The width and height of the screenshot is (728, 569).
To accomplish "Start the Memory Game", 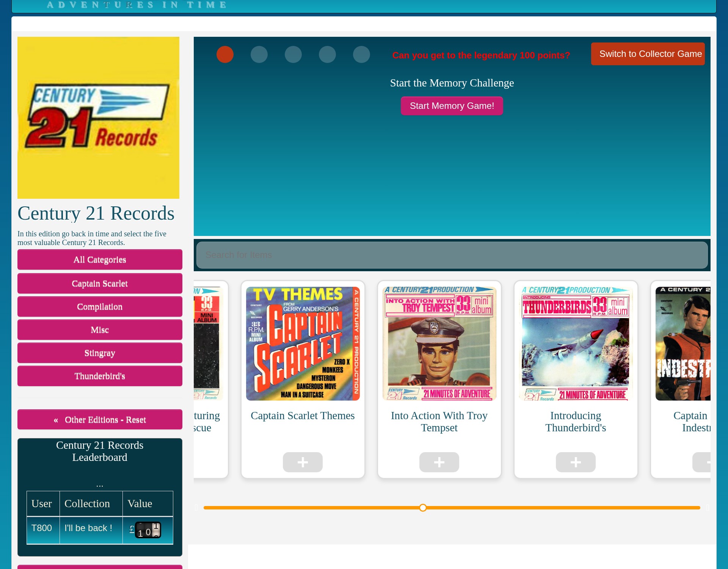I will click(452, 106).
